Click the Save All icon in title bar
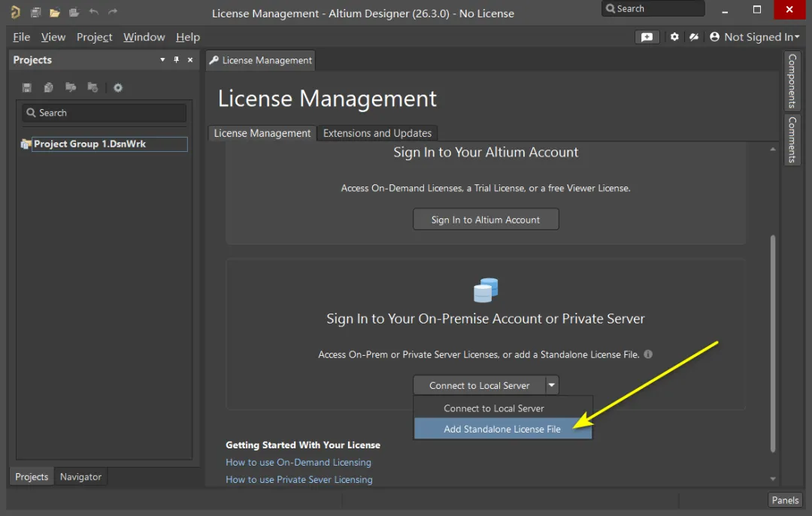 coord(36,12)
